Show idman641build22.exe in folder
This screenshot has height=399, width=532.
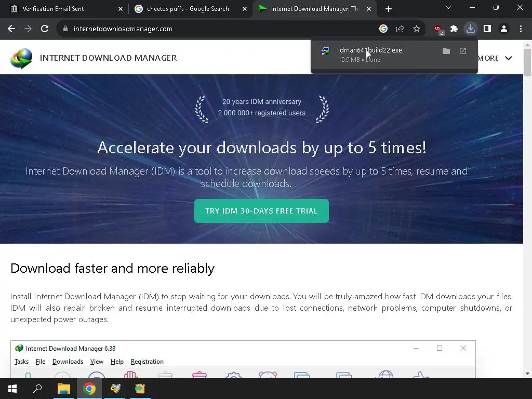(446, 51)
